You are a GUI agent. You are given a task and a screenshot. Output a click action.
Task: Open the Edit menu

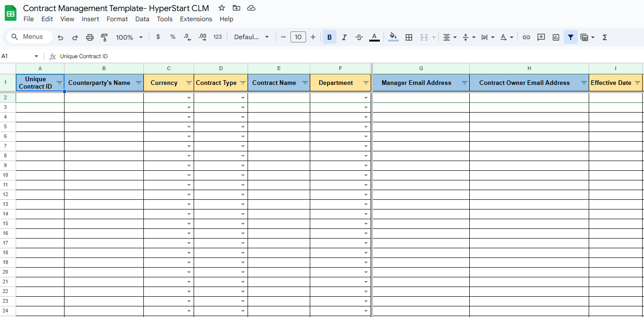point(47,19)
